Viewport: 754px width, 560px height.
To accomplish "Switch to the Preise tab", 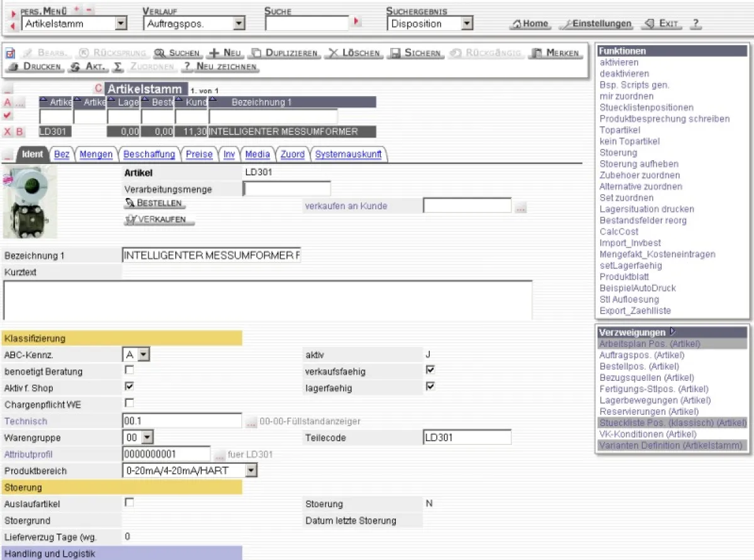I will [199, 155].
